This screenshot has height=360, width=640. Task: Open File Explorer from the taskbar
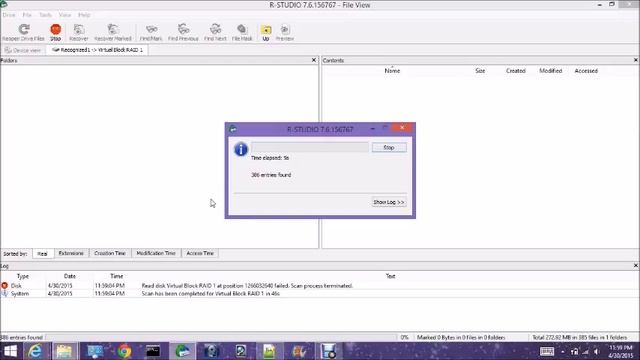click(x=64, y=351)
